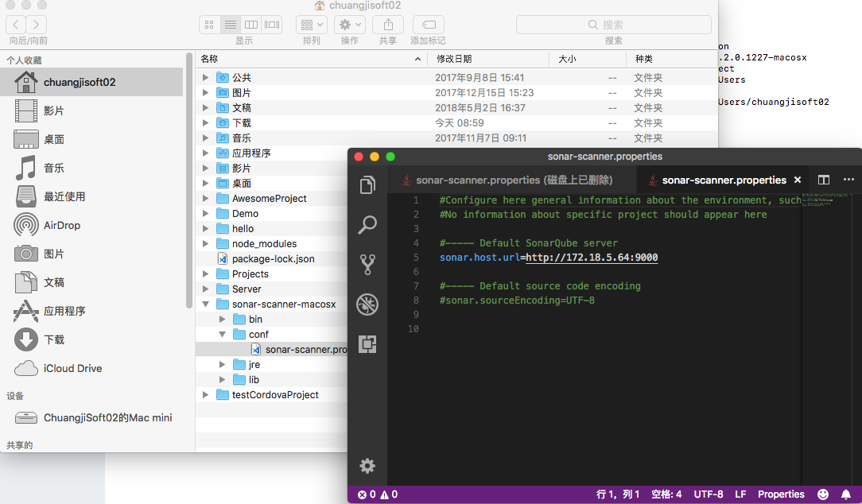
Task: Expand the testCordovaProject folder
Action: pos(206,394)
